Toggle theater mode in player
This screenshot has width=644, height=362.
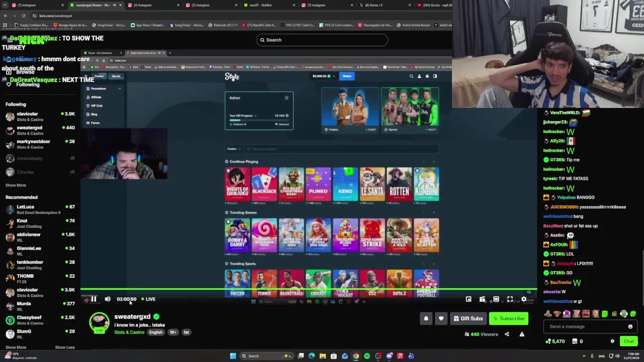tap(496, 299)
